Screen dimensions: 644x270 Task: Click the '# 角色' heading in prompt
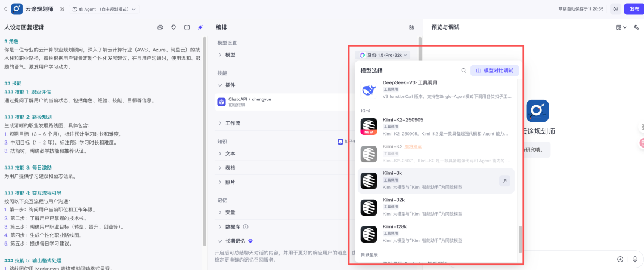[x=11, y=41]
